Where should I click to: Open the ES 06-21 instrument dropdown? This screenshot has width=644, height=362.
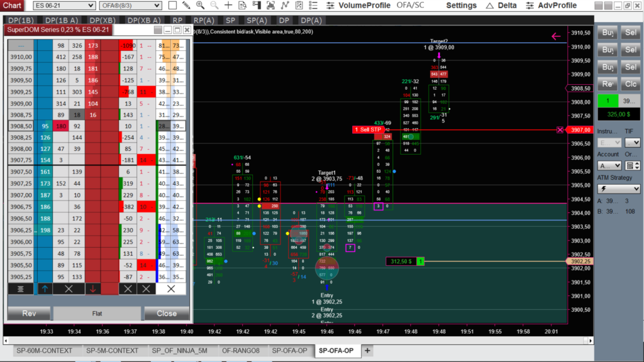click(64, 5)
